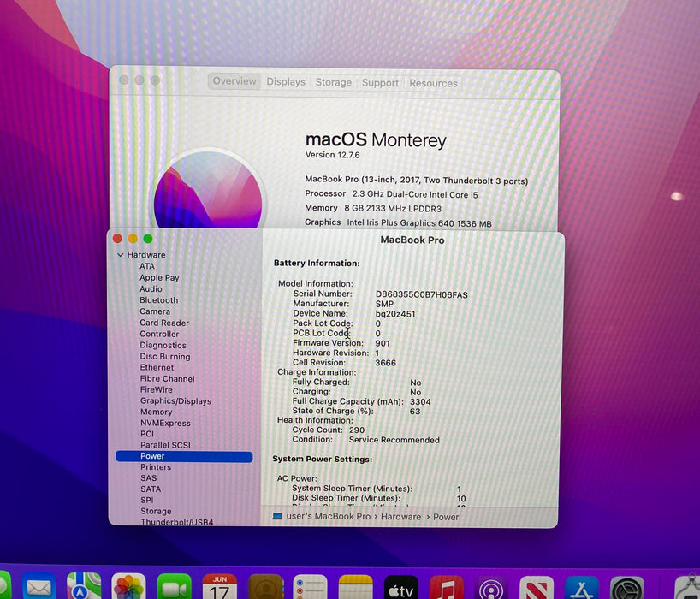700x599 pixels.
Task: Select SAS in the Hardware list
Action: 149,478
